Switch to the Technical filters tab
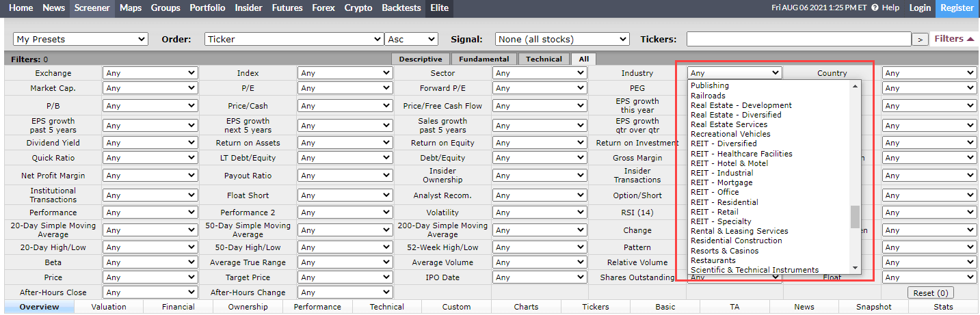 tap(544, 59)
